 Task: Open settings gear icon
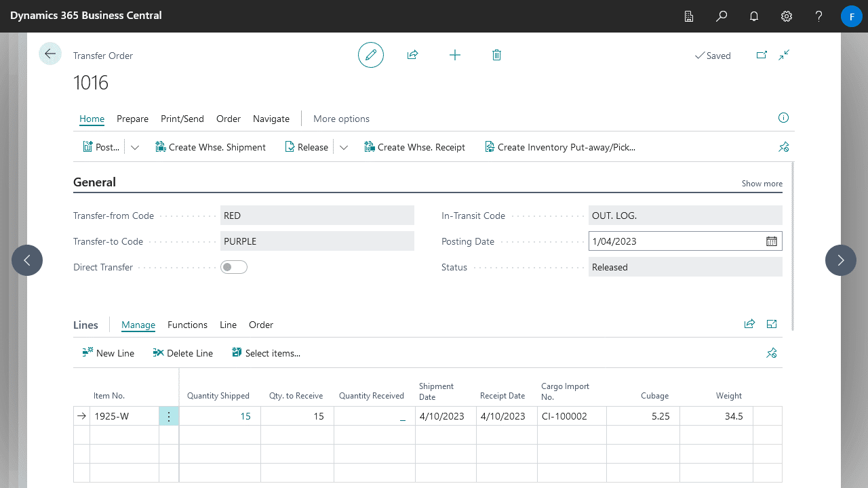coord(787,16)
